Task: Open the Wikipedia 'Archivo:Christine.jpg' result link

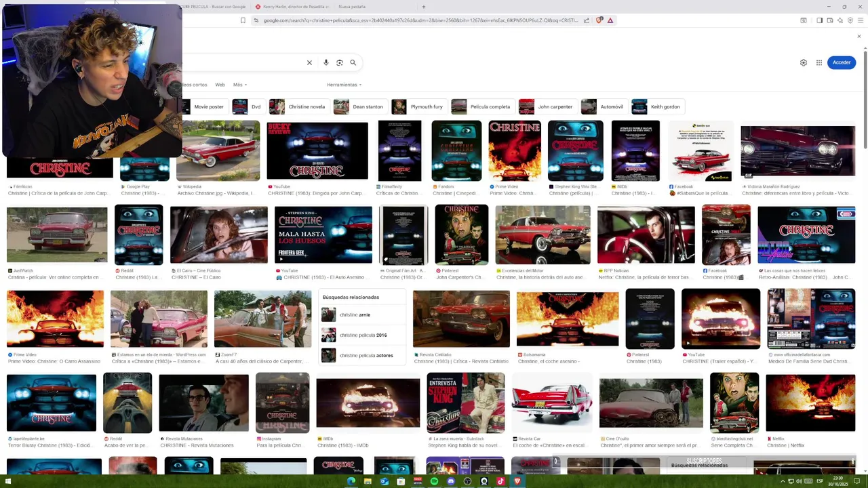Action: click(x=215, y=193)
